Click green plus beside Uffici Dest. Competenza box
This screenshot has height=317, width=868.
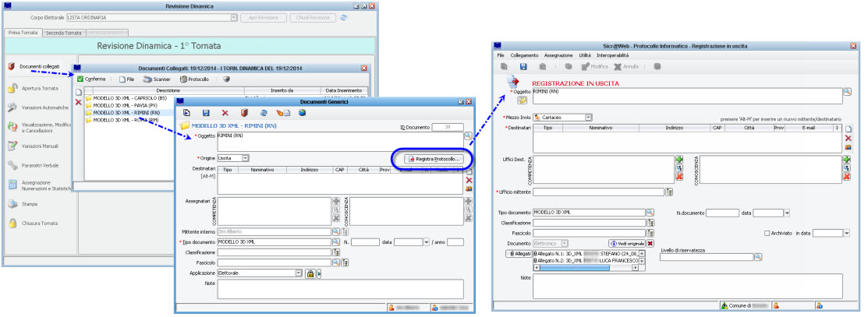(x=679, y=160)
